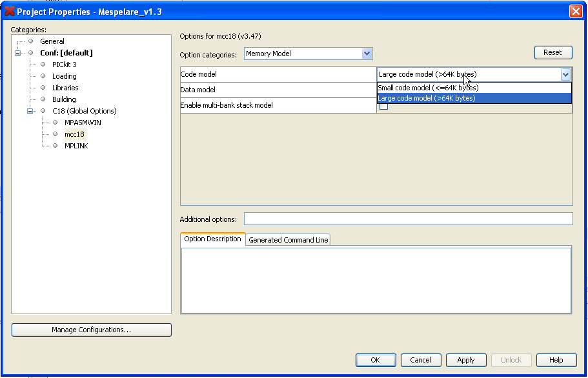Switch to Option Description tab
The width and height of the screenshot is (588, 378).
(x=212, y=239)
